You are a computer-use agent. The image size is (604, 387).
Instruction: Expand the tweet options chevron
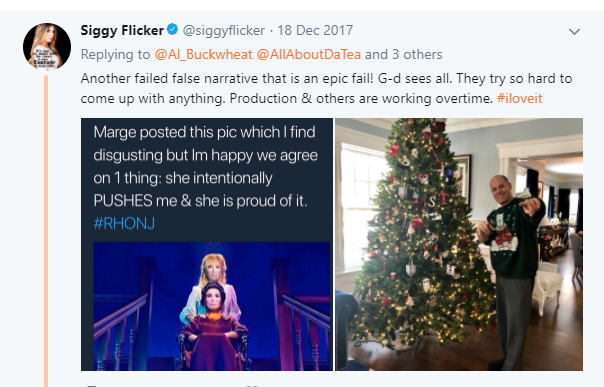pyautogui.click(x=574, y=32)
